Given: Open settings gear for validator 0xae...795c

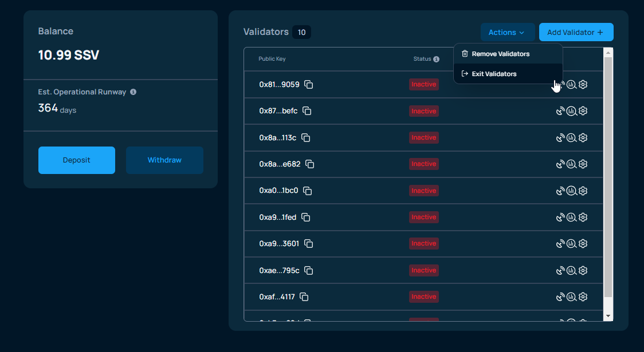Looking at the screenshot, I should click(583, 270).
